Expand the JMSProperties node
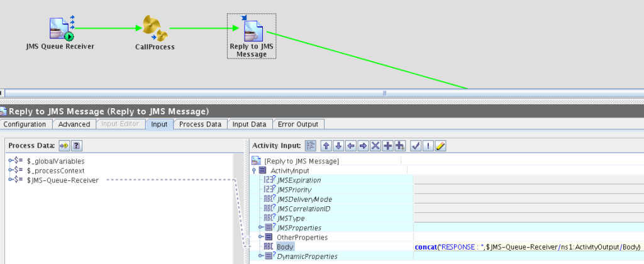 click(261, 228)
